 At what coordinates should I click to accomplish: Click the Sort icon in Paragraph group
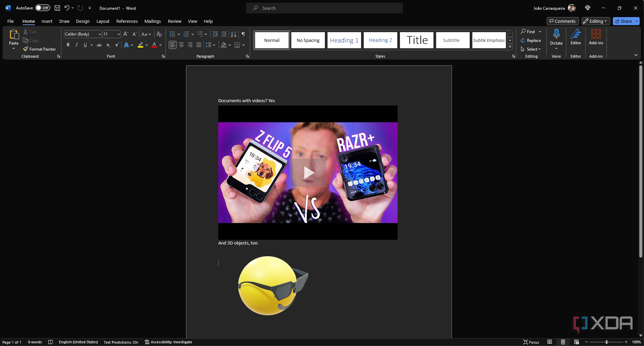234,34
